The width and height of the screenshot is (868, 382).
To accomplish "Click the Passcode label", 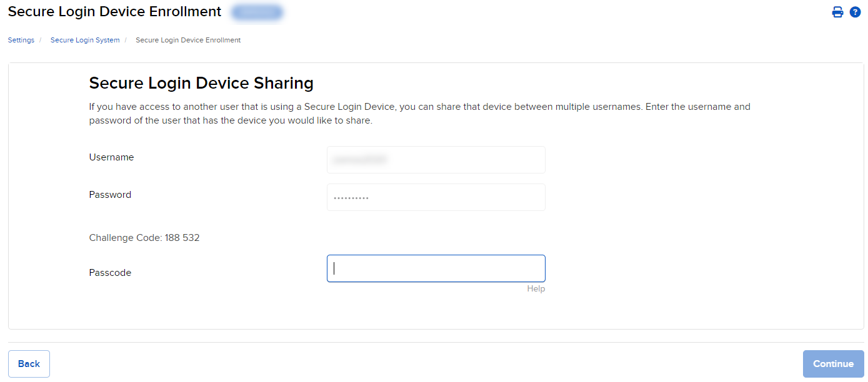I will [110, 272].
